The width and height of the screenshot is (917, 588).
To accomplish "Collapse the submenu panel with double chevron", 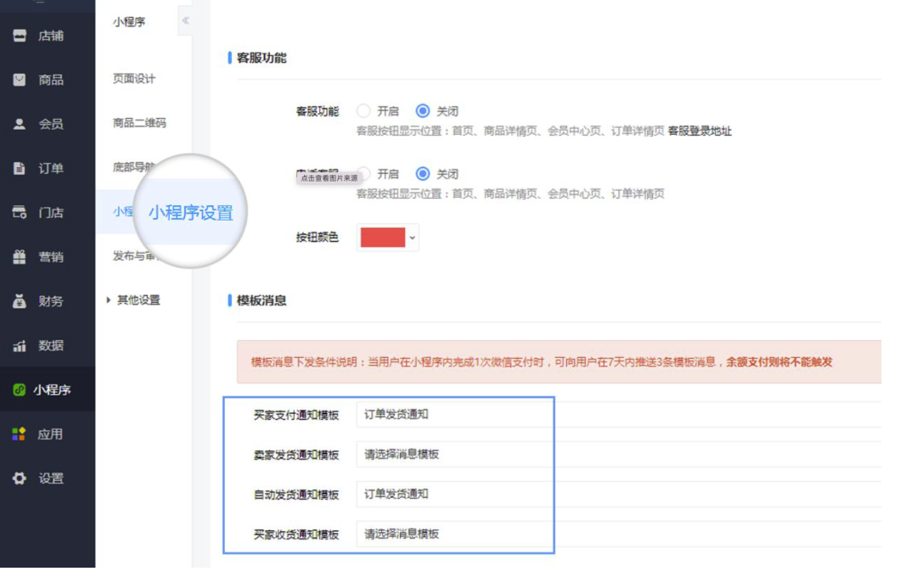I will (185, 20).
